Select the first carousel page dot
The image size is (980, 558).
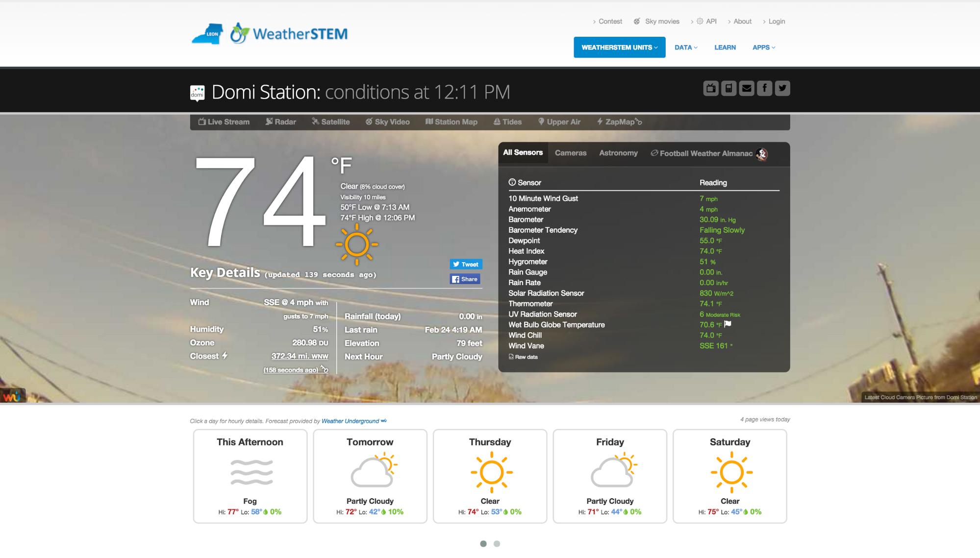tap(483, 544)
